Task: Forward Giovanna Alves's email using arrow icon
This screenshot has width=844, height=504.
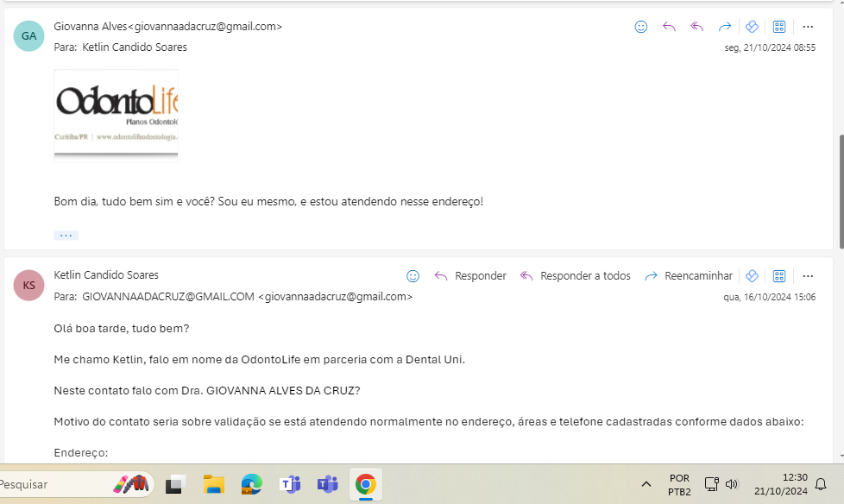Action: coord(725,27)
